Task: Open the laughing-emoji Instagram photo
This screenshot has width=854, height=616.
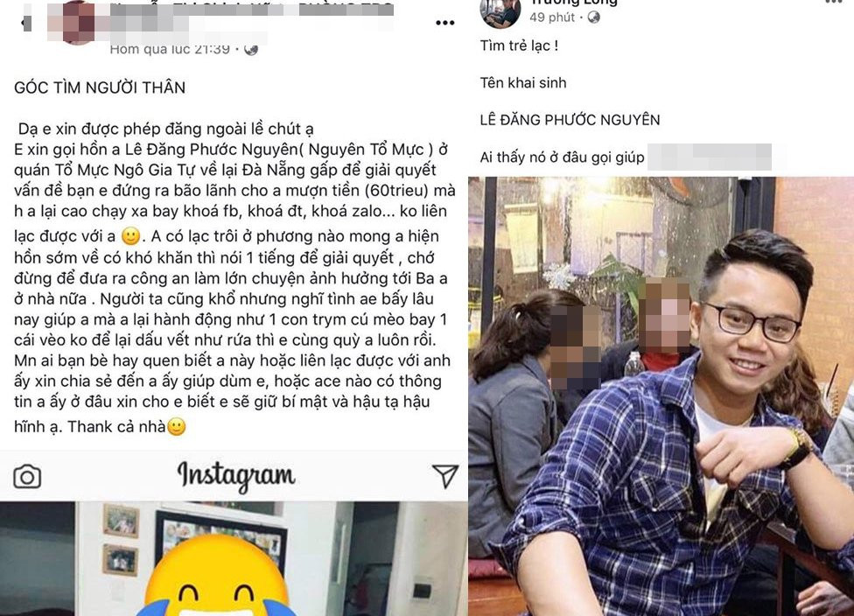Action: 234,558
